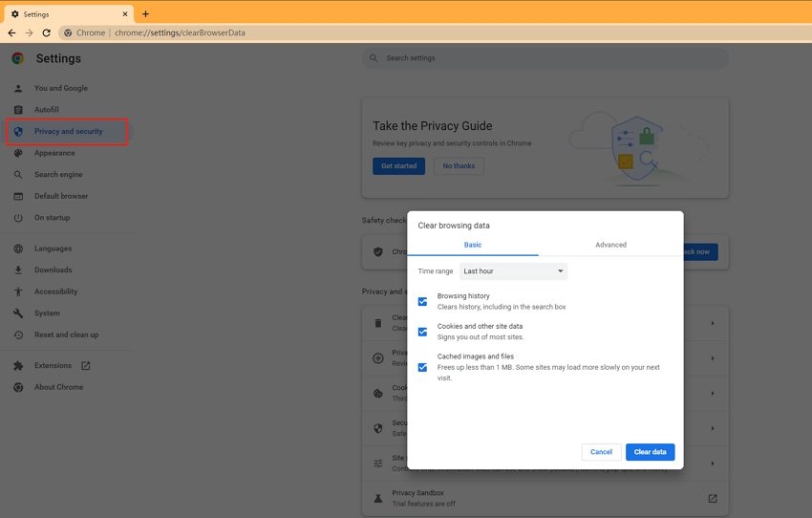
Task: Open System settings
Action: (47, 313)
